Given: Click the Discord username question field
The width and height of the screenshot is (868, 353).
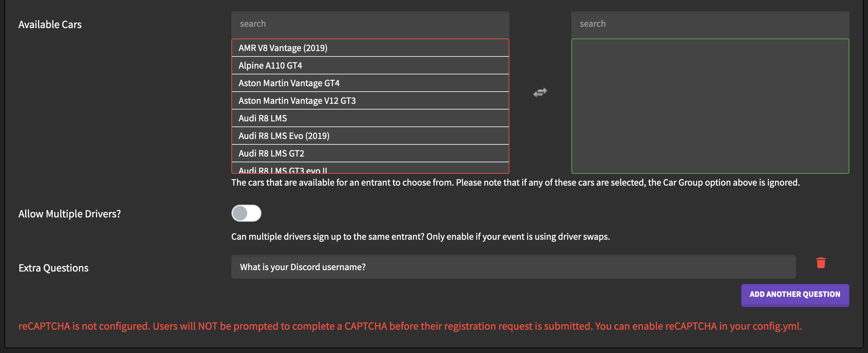Looking at the screenshot, I should (x=513, y=267).
